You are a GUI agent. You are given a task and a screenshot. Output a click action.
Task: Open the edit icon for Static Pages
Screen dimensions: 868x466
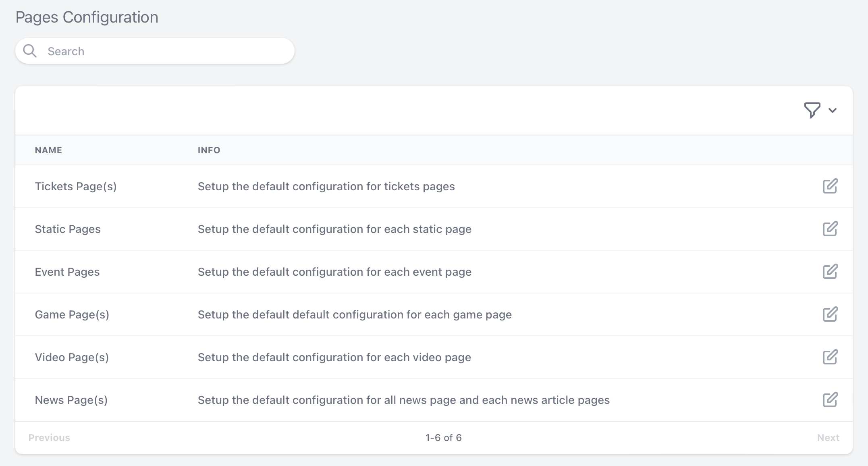pyautogui.click(x=830, y=229)
